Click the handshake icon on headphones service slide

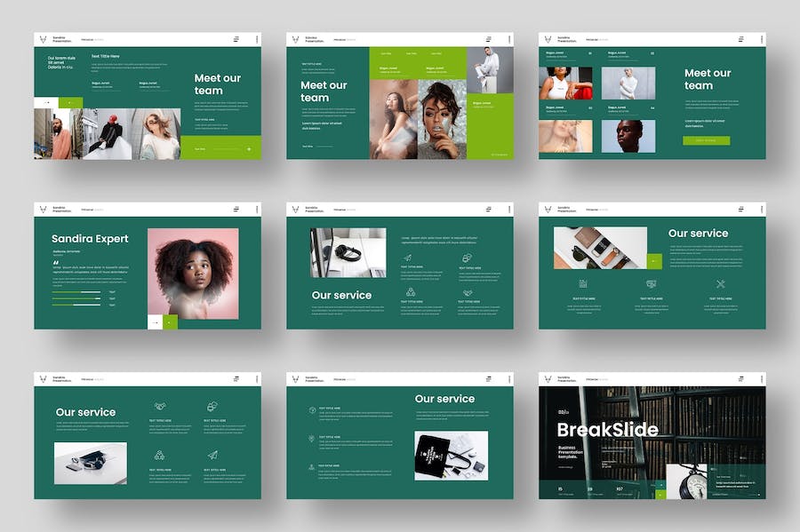[467, 292]
